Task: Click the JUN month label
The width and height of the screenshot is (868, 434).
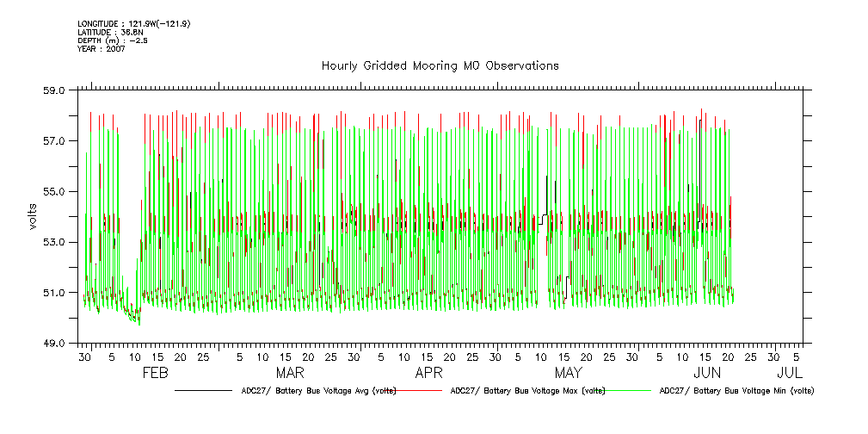Action: 707,374
